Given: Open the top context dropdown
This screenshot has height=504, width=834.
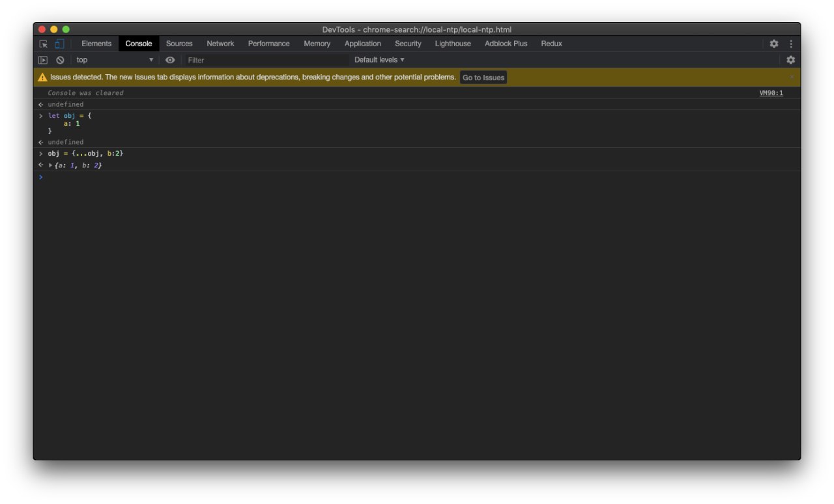Looking at the screenshot, I should pos(114,60).
